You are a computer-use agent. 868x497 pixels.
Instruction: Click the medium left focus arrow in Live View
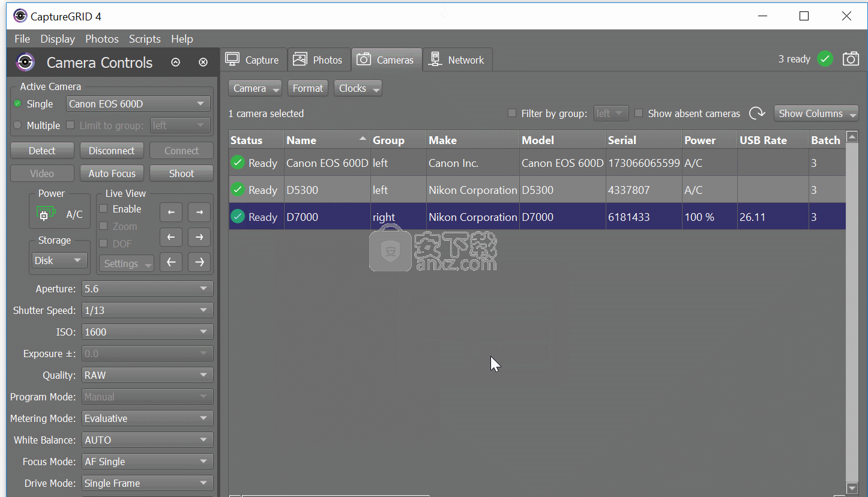coord(171,237)
